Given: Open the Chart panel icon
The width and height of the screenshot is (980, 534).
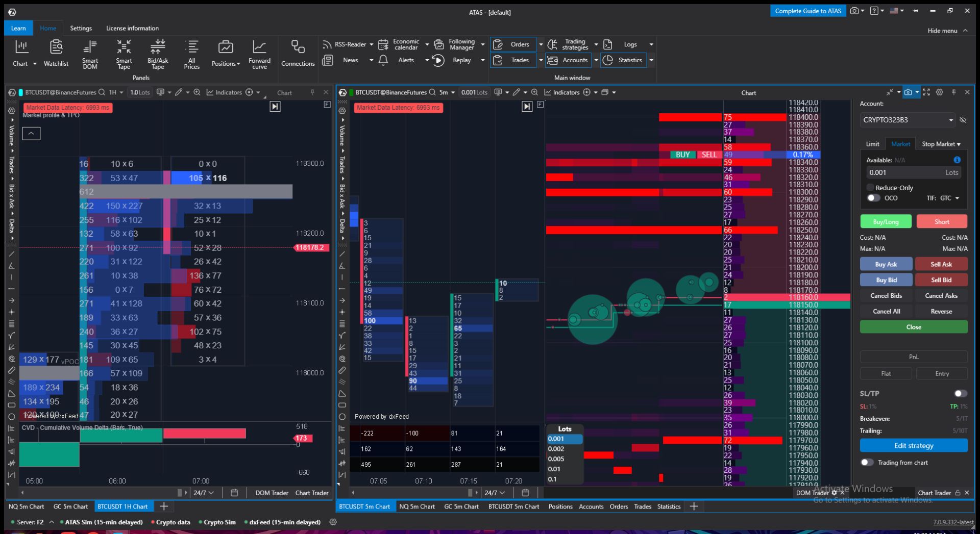Looking at the screenshot, I should 21,47.
